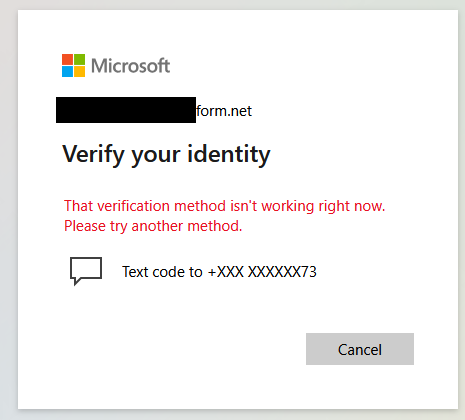Click the Microsoft wordmark text

131,66
